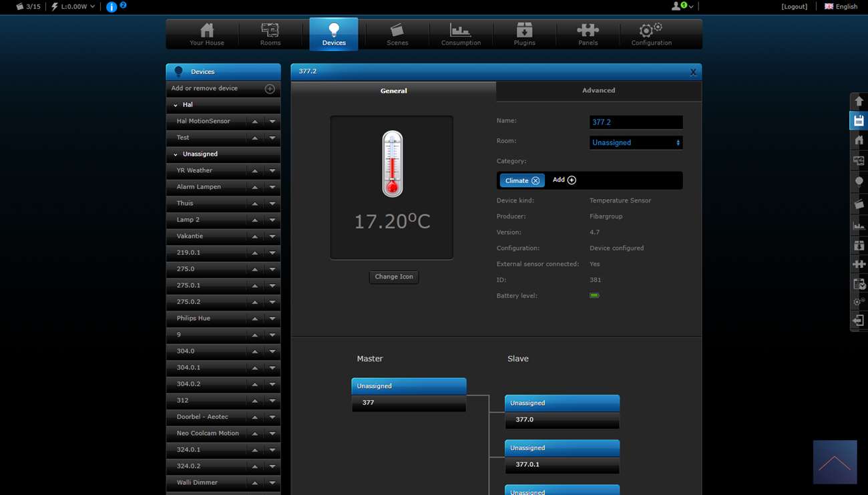
Task: Click the Name input field containing 377.2
Action: [x=636, y=122]
